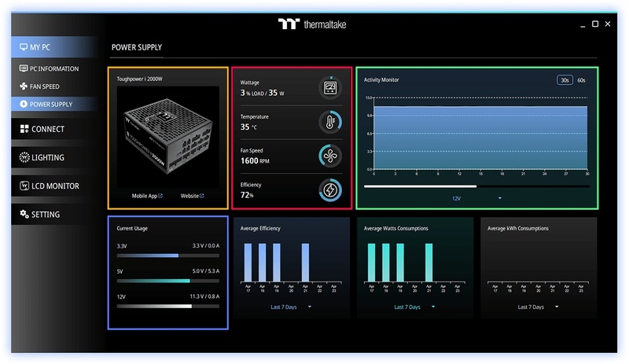
Task: Click the LCD Monitor icon
Action: [24, 186]
